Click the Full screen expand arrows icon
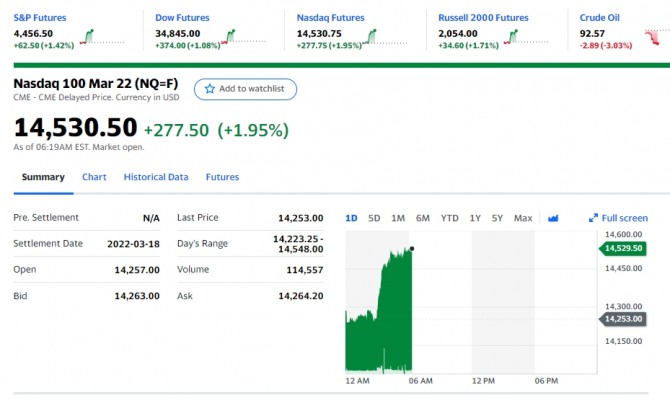This screenshot has height=403, width=670. coord(593,218)
